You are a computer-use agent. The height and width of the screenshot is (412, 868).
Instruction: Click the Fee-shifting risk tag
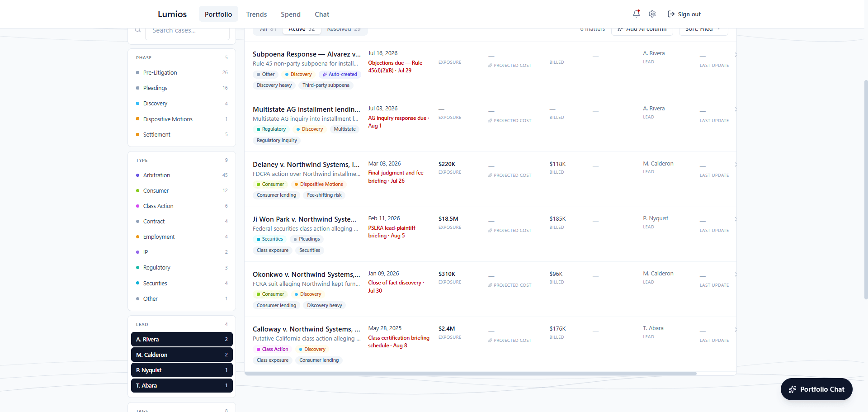coord(324,195)
